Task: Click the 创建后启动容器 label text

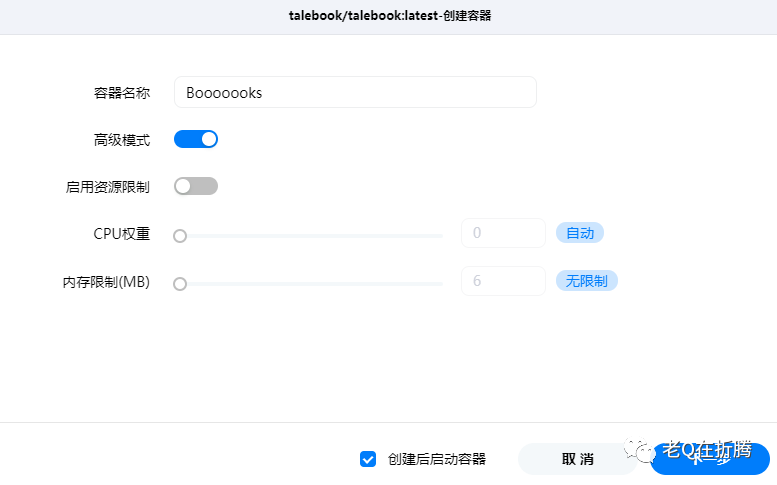Action: point(437,459)
